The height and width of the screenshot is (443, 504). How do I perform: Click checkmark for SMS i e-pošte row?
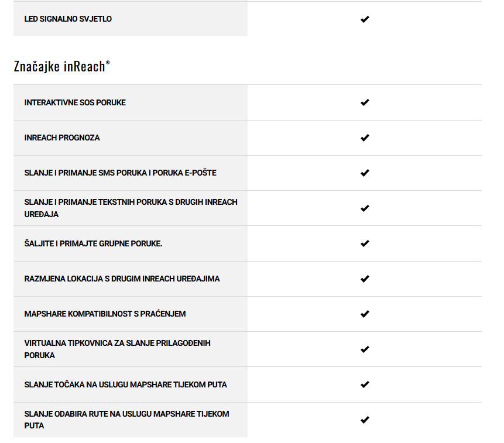[365, 173]
